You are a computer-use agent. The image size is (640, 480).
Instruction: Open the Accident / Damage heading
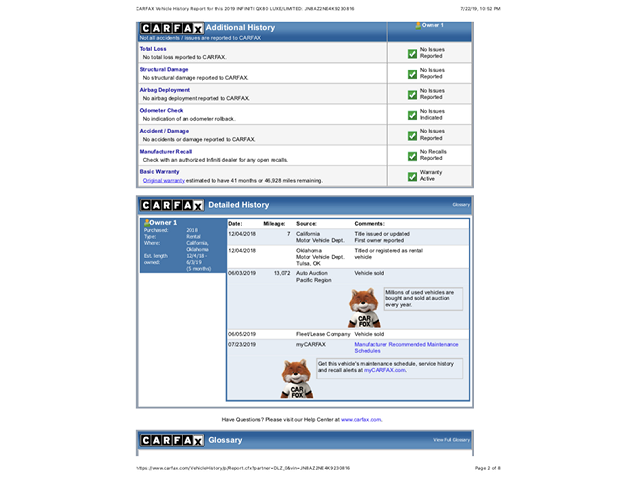click(164, 131)
